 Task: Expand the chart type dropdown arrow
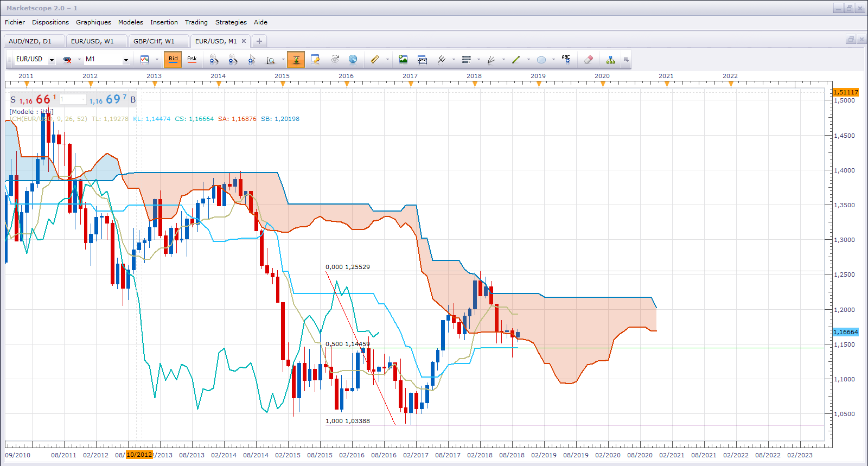(x=157, y=60)
